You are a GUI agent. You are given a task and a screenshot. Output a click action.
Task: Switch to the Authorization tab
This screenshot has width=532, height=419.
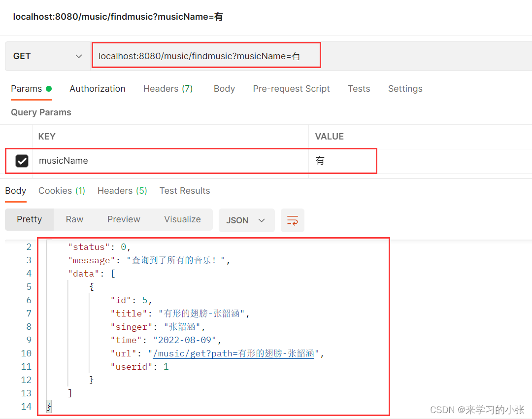click(98, 89)
